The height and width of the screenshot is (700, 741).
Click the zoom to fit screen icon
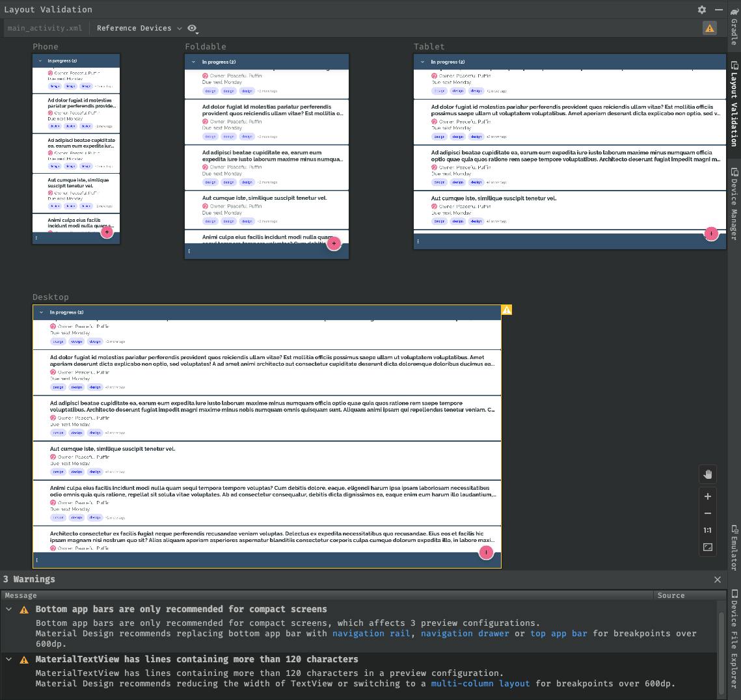708,547
